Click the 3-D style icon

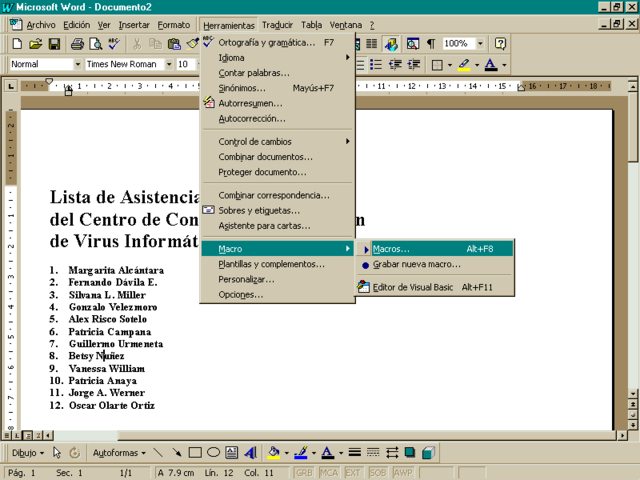tap(428, 453)
